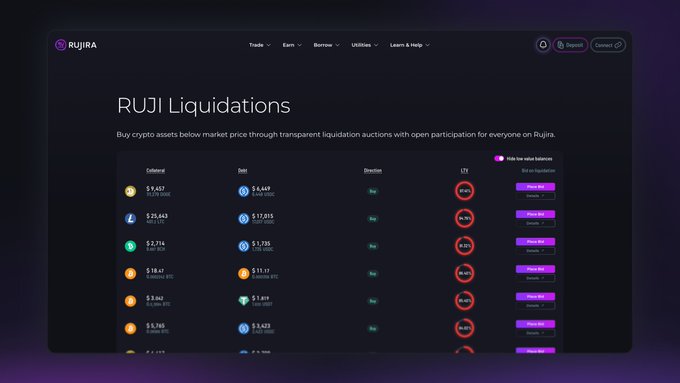Image resolution: width=680 pixels, height=383 pixels.
Task: Expand the Utilities dropdown menu
Action: coord(365,45)
